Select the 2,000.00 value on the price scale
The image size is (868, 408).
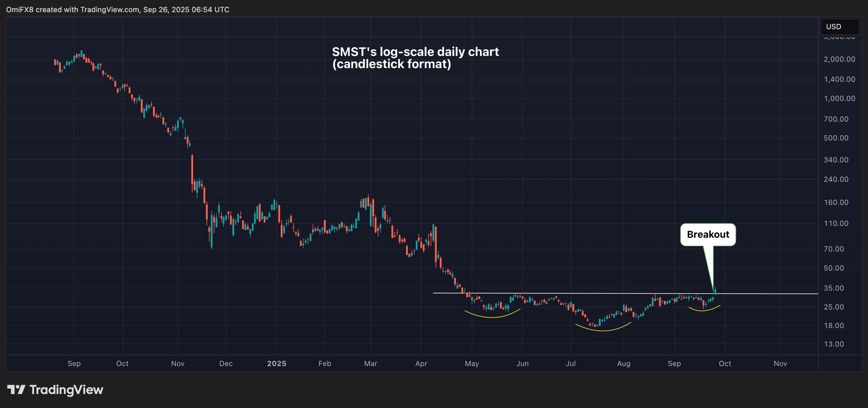pos(839,59)
